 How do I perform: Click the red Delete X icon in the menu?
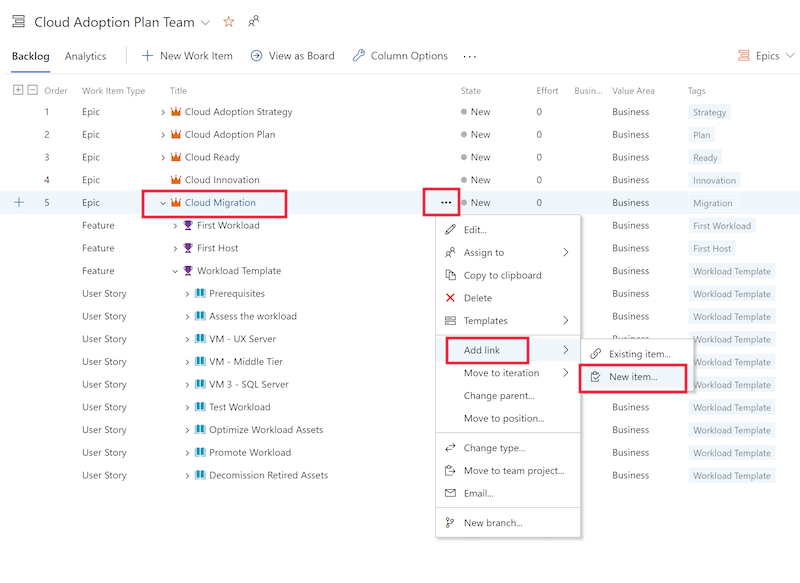coord(450,298)
